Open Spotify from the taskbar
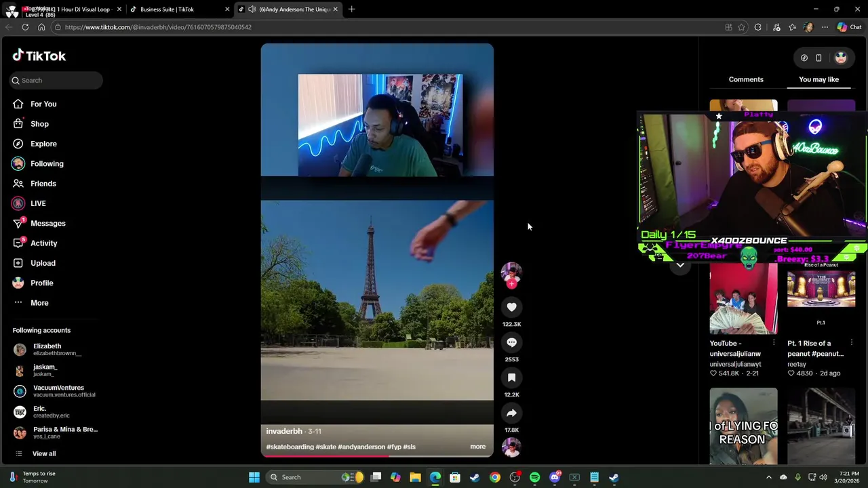The width and height of the screenshot is (868, 488). click(x=534, y=477)
